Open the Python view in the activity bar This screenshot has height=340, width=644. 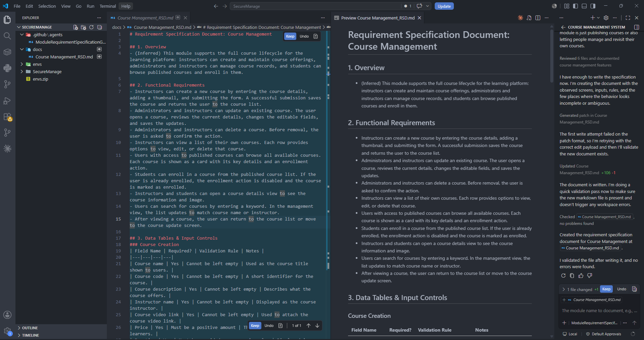[7, 68]
